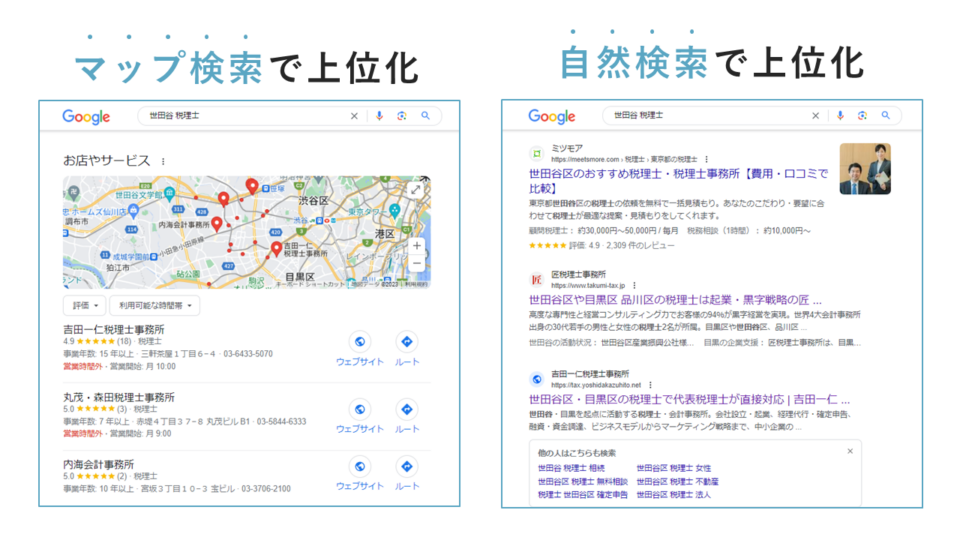
Task: Open website for 吉田一仁税理士事務所 listing
Action: [x=359, y=347]
